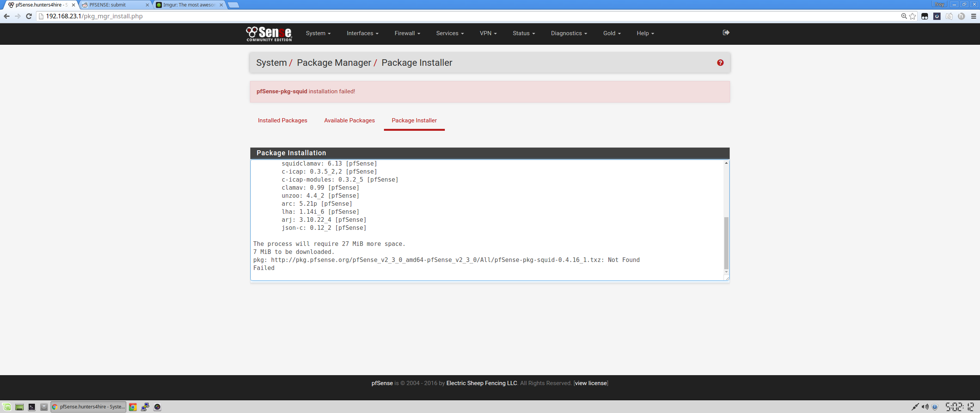
Task: Open the Electric Sheep Fencing LLC link
Action: pyautogui.click(x=481, y=383)
